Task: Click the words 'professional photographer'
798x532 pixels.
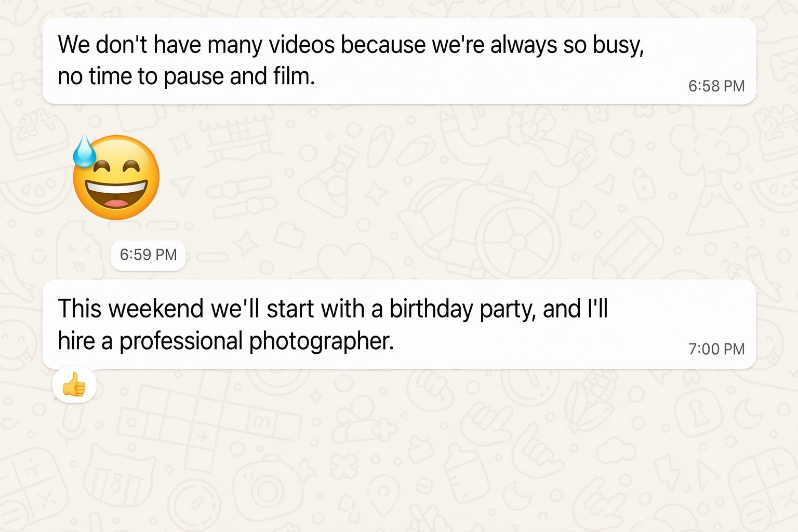Action: (257, 341)
